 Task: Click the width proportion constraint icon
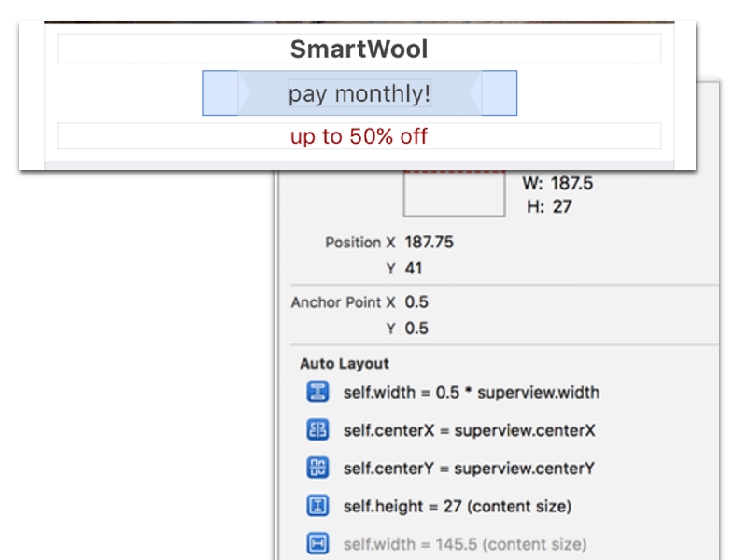tap(317, 392)
